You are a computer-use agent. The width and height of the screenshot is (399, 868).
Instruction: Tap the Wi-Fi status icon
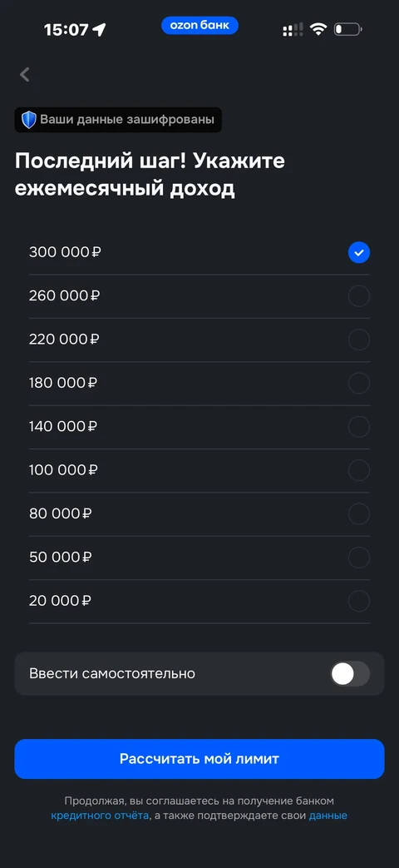click(x=318, y=29)
